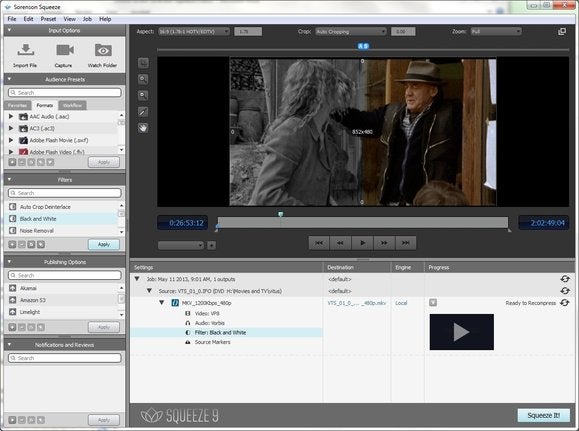Image resolution: width=579 pixels, height=431 pixels.
Task: Click the small stop button in the Progress column
Action: (433, 303)
